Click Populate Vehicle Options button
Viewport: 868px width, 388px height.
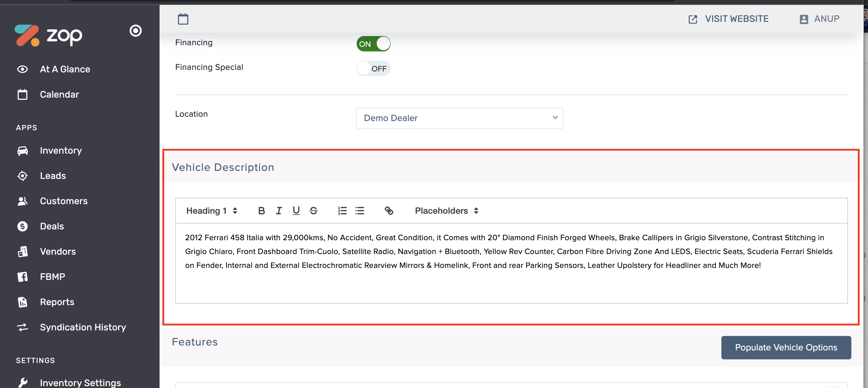pyautogui.click(x=786, y=347)
